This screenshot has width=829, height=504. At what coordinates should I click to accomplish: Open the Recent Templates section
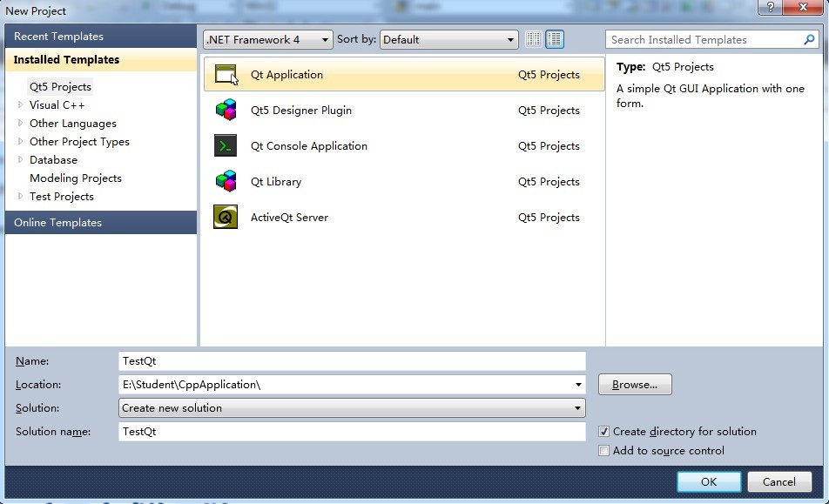pyautogui.click(x=100, y=37)
